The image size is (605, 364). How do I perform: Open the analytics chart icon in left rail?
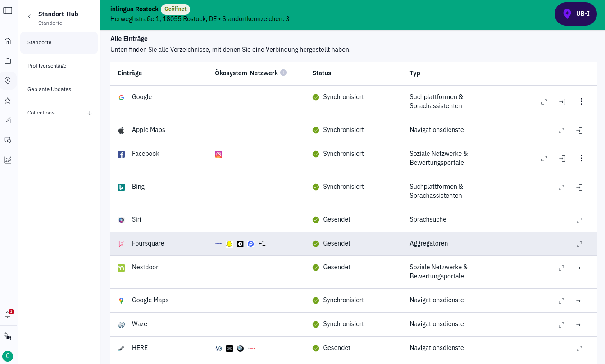(8, 160)
